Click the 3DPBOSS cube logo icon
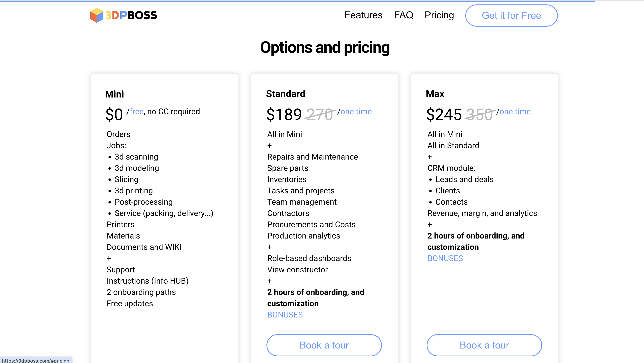This screenshot has width=644, height=363. coord(97,15)
